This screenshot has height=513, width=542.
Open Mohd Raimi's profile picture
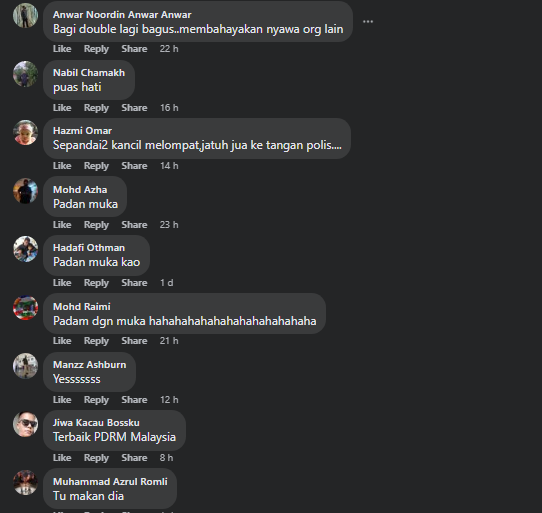pyautogui.click(x=25, y=308)
